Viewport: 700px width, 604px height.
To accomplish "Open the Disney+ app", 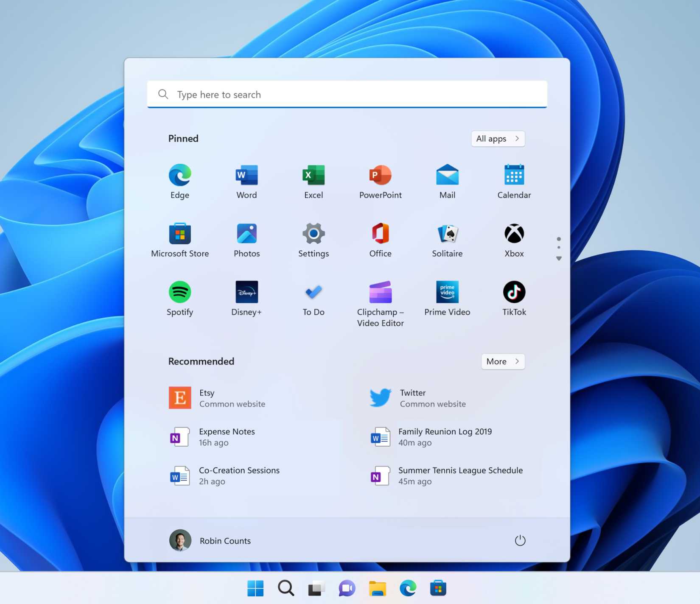I will 246,297.
